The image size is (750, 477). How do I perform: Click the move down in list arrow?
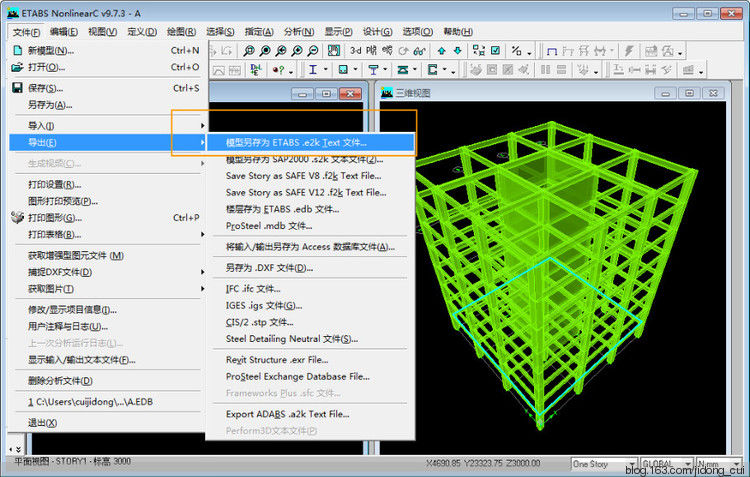pos(458,51)
